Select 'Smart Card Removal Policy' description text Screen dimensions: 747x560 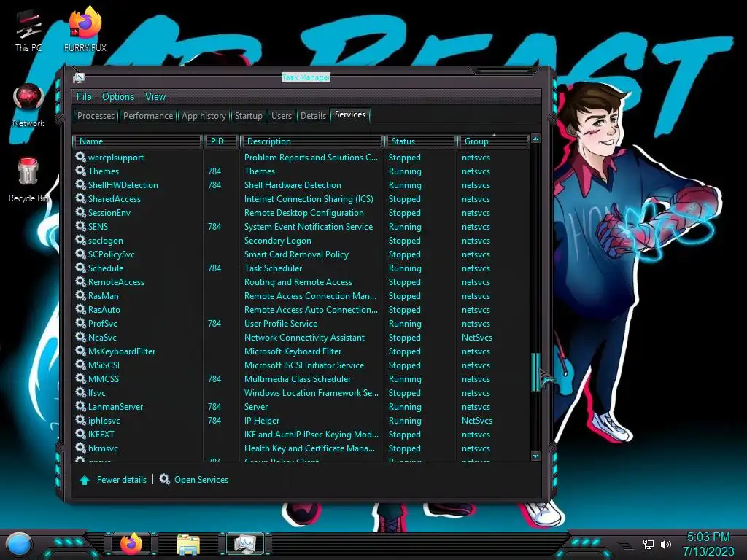pyautogui.click(x=296, y=254)
